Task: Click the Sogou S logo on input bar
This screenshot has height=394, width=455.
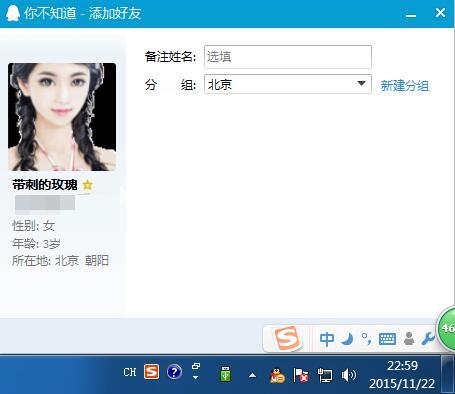Action: (x=286, y=338)
